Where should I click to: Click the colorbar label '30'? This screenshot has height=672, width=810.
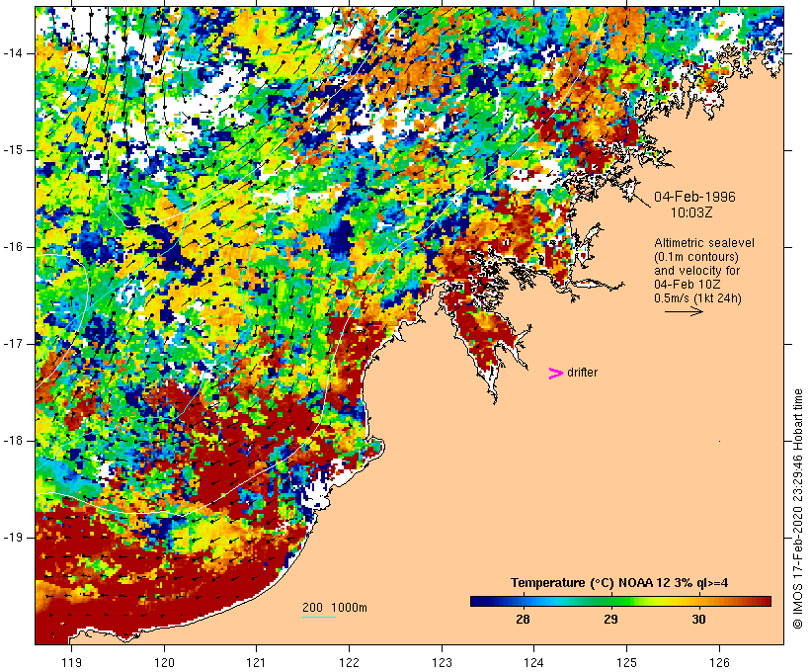point(698,620)
